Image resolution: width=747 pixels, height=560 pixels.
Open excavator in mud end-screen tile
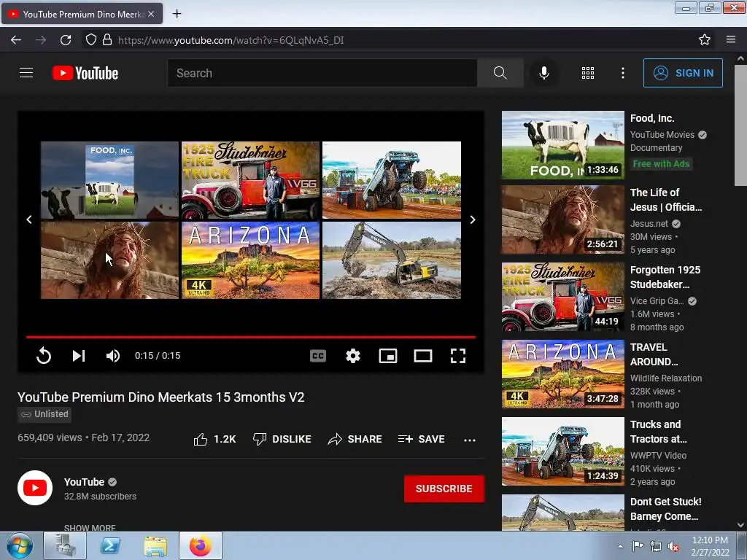(392, 260)
